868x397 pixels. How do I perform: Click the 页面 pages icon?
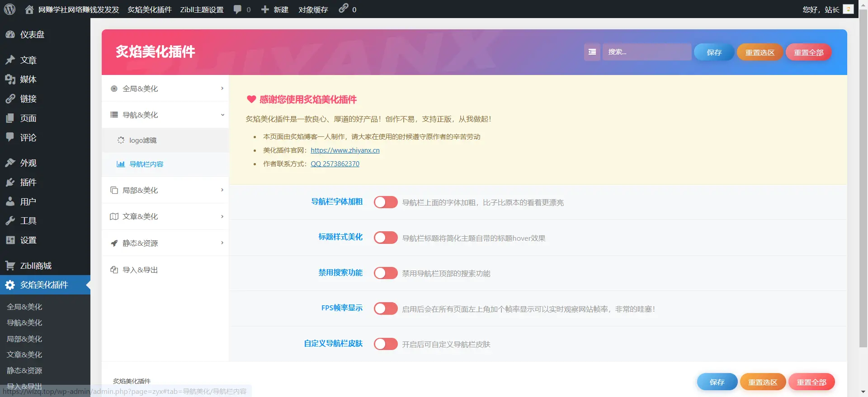(x=10, y=118)
